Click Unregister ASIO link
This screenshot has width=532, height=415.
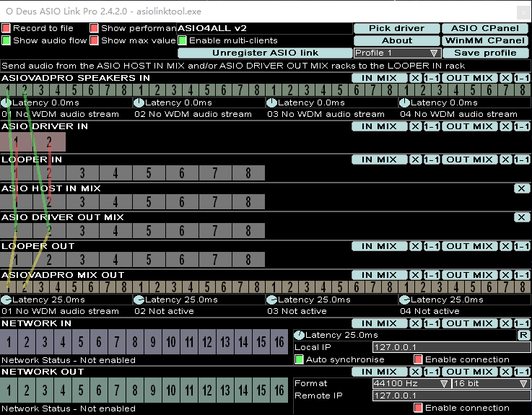[265, 53]
